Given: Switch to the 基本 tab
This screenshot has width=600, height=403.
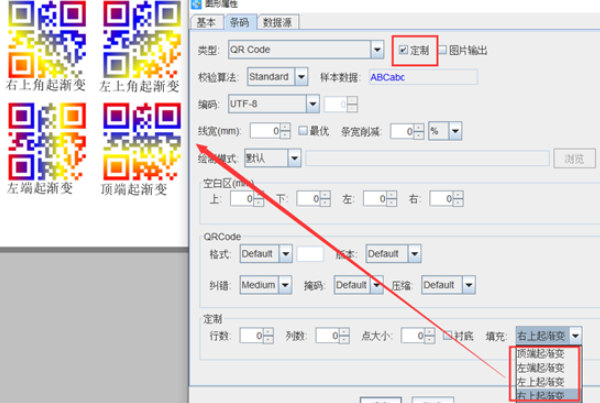Looking at the screenshot, I should click(x=205, y=21).
